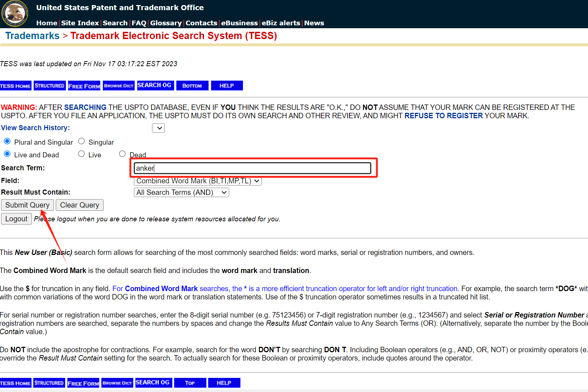
Task: Click the View Search History label
Action: pyautogui.click(x=35, y=128)
